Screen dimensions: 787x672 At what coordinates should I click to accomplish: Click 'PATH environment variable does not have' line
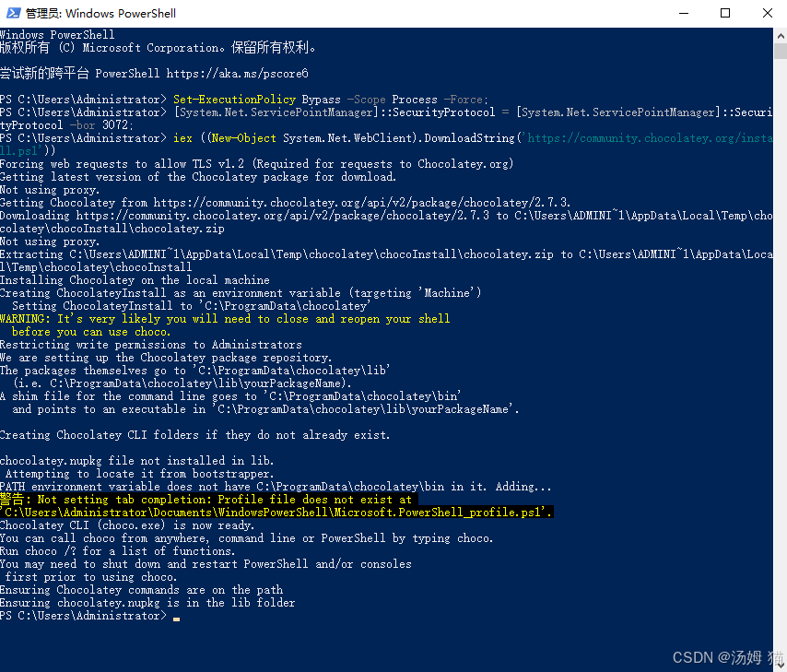click(276, 487)
